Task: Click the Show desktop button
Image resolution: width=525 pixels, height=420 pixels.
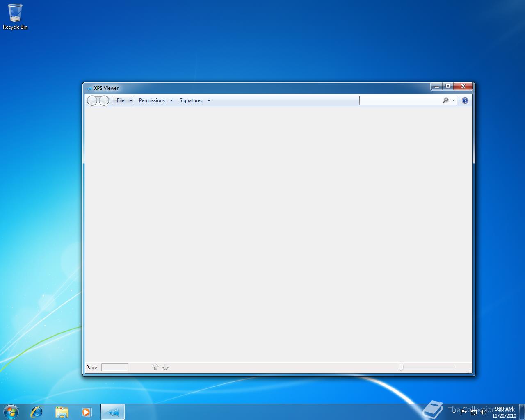Action: (x=522, y=412)
